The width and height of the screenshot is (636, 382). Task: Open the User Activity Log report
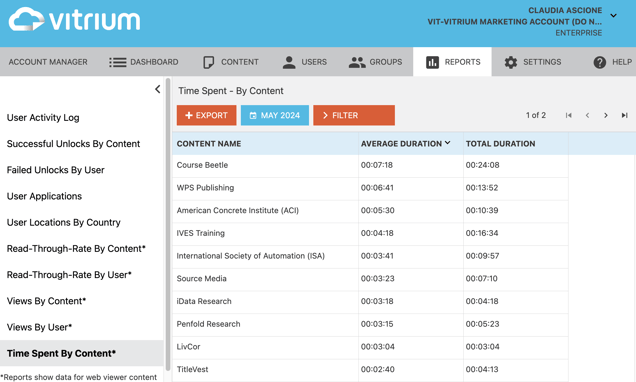click(x=43, y=118)
